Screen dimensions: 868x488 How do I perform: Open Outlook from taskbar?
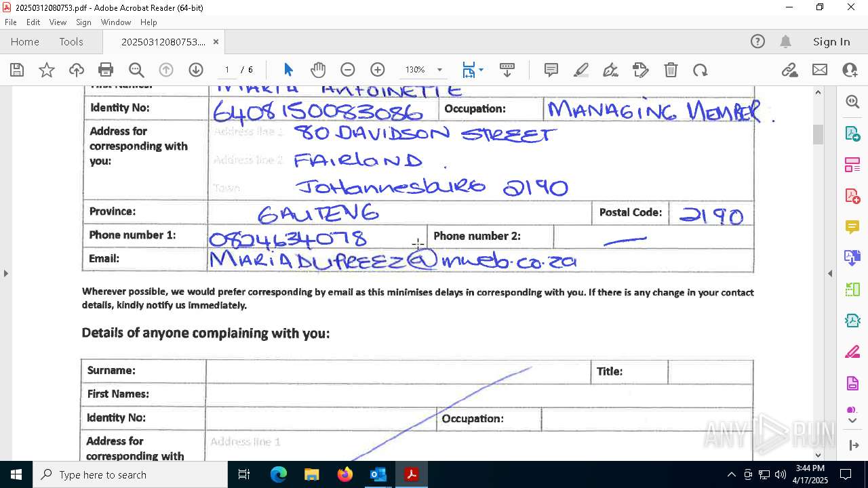378,474
